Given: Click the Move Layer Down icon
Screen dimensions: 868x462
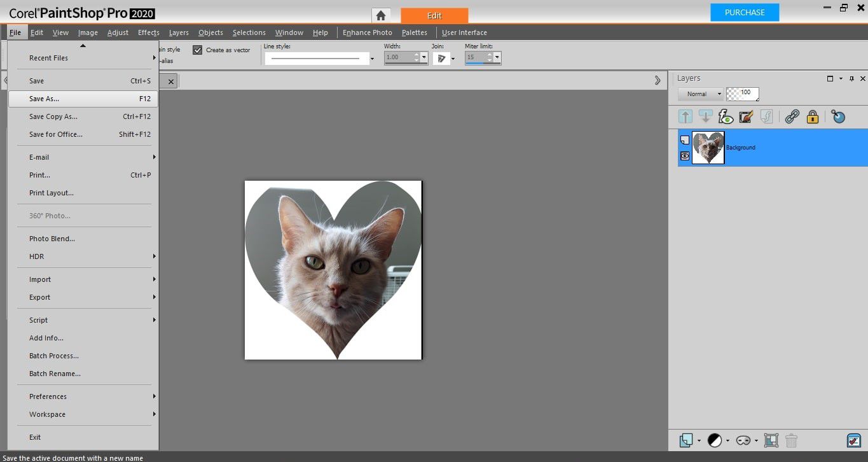Looking at the screenshot, I should click(x=705, y=116).
